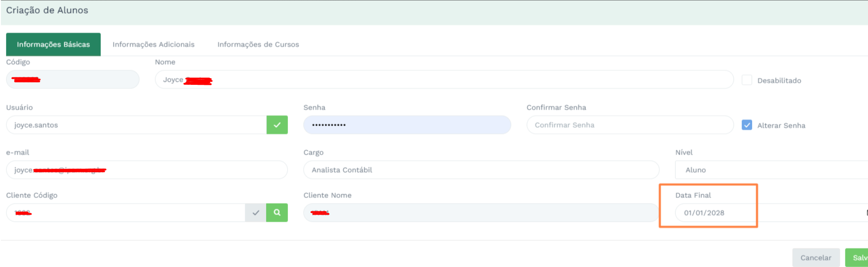Viewport: 868px width, 267px height.
Task: Focus the e-mail input field
Action: [147, 170]
